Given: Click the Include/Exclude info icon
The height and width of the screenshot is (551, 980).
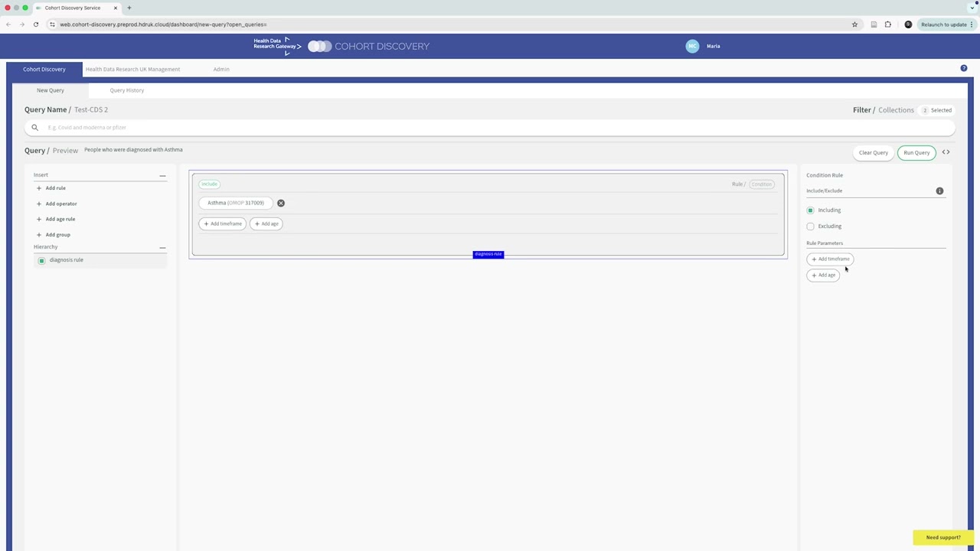Looking at the screenshot, I should pyautogui.click(x=939, y=191).
